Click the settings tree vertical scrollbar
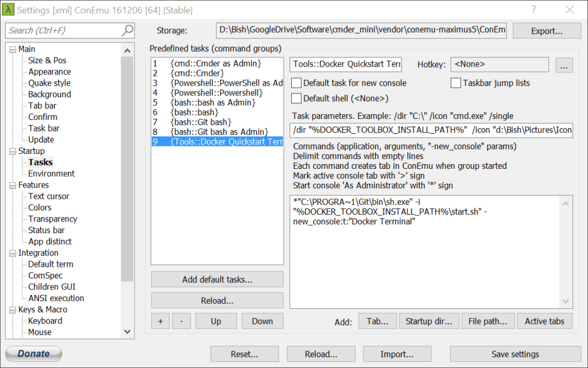Screen dimensions: 588x368 [x=127, y=169]
